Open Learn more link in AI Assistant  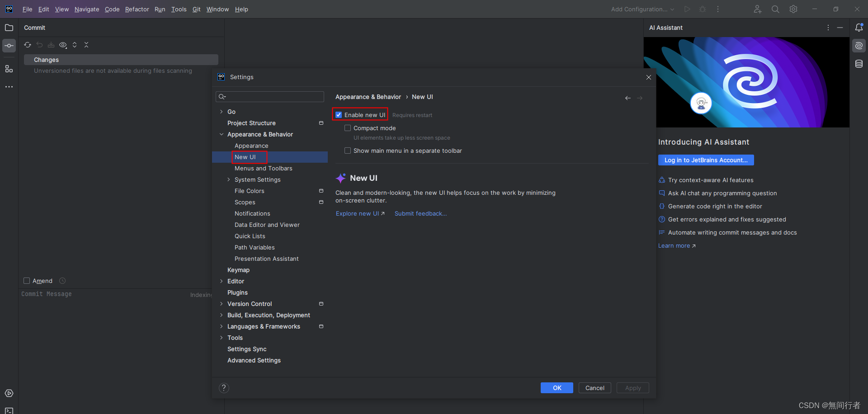[x=677, y=246]
